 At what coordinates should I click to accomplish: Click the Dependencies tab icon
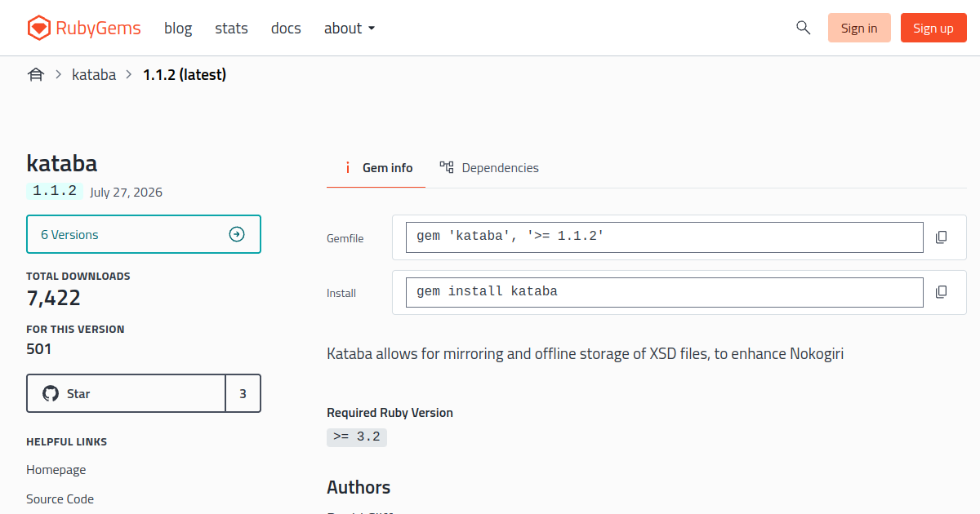tap(447, 167)
